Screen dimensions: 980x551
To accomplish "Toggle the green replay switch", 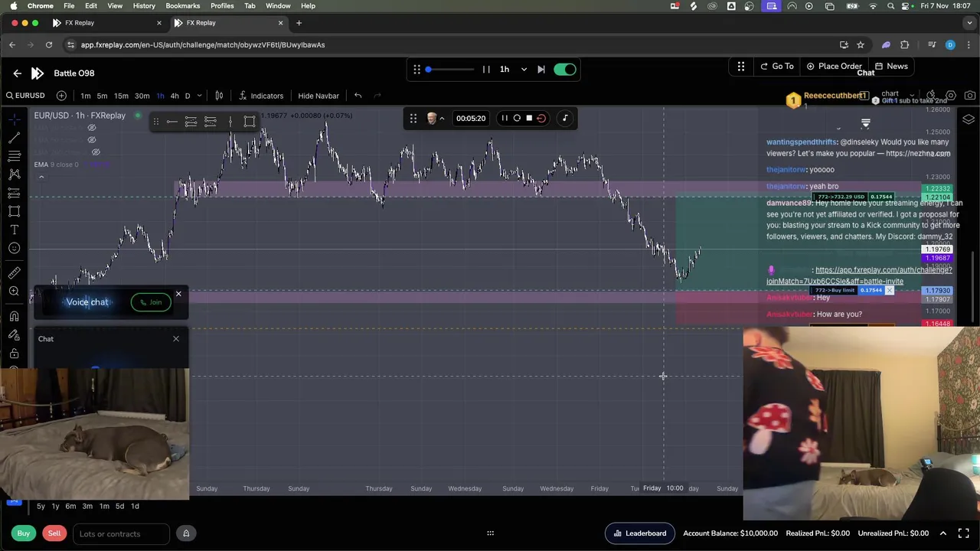I will tap(565, 70).
